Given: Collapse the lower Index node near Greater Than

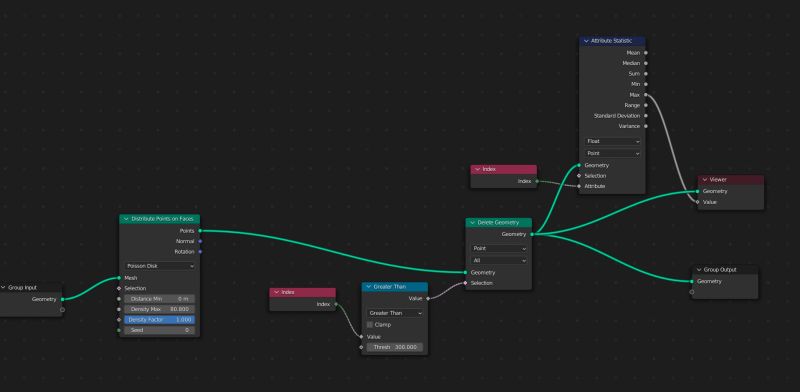Looking at the screenshot, I should (277, 292).
